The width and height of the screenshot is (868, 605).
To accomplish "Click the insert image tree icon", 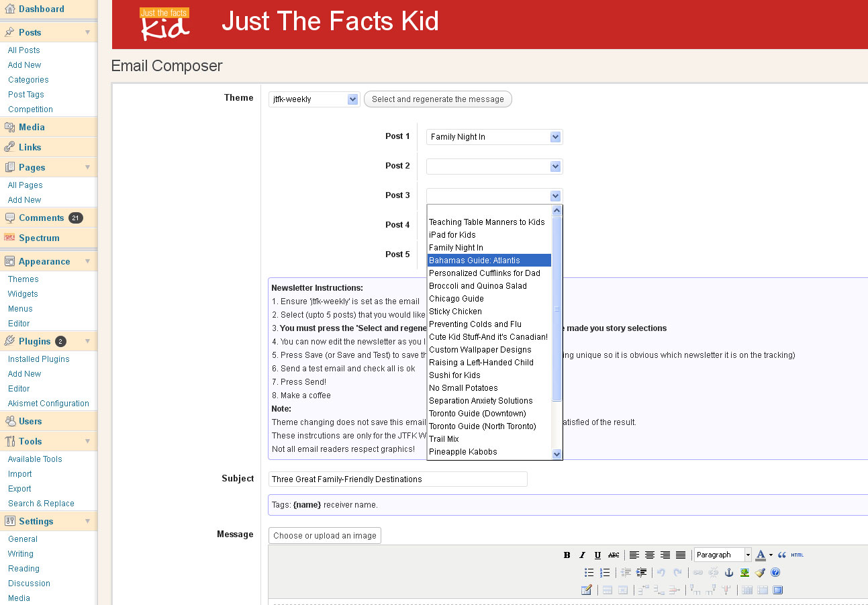I will (744, 573).
